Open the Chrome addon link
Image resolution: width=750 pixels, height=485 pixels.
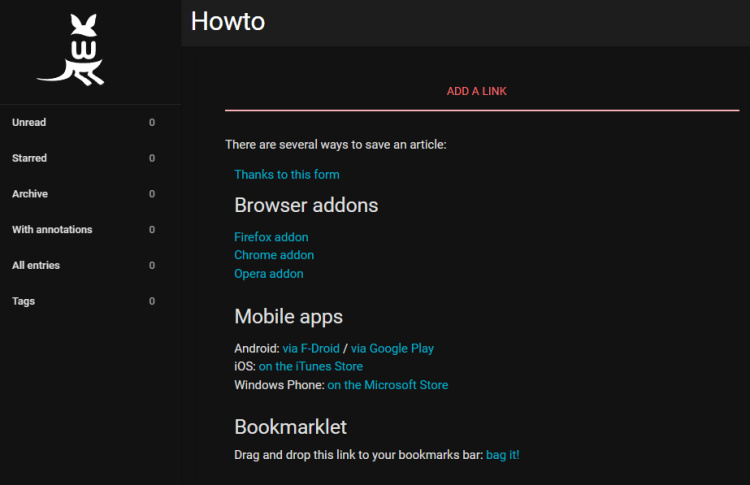click(x=274, y=256)
